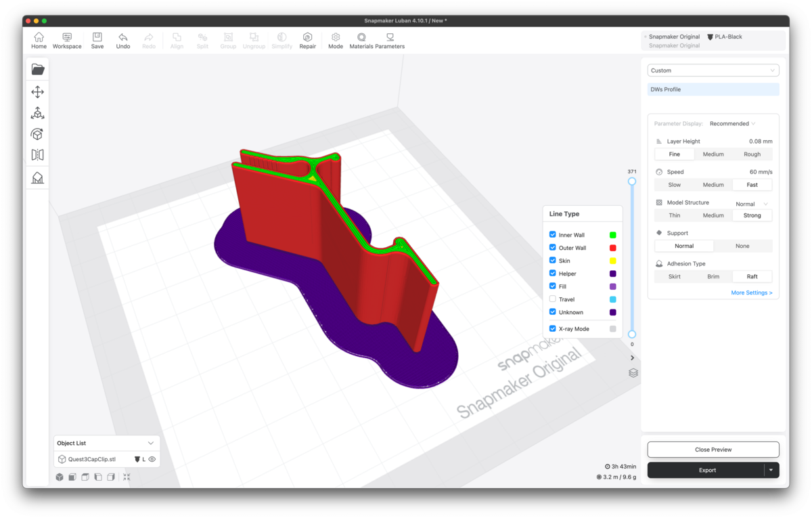This screenshot has height=518, width=812.
Task: Open the Support editing tool
Action: tap(38, 177)
